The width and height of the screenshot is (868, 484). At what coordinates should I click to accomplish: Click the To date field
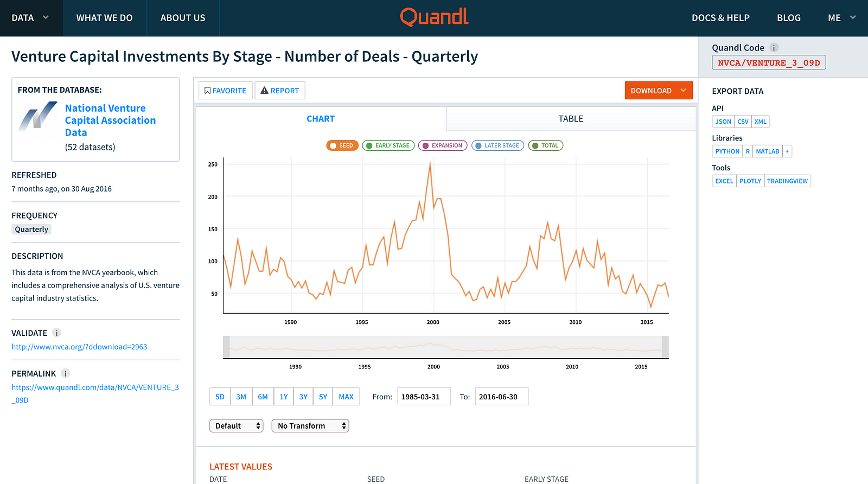pyautogui.click(x=502, y=397)
